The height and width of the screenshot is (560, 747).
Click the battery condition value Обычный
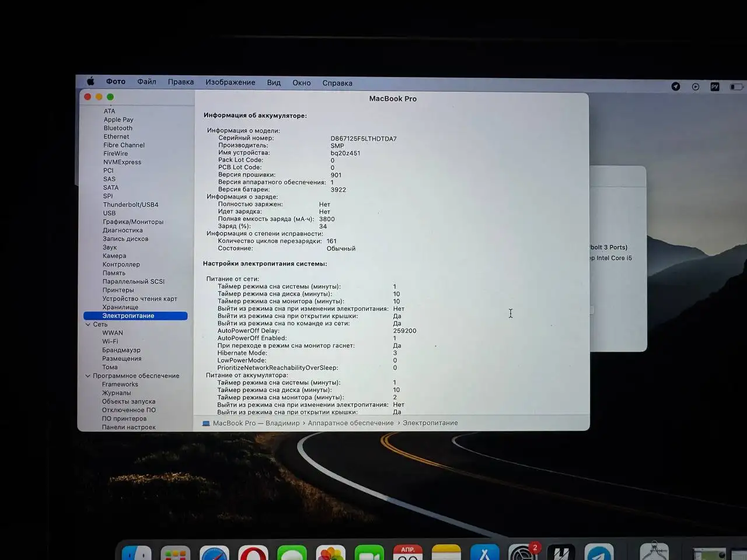341,249
